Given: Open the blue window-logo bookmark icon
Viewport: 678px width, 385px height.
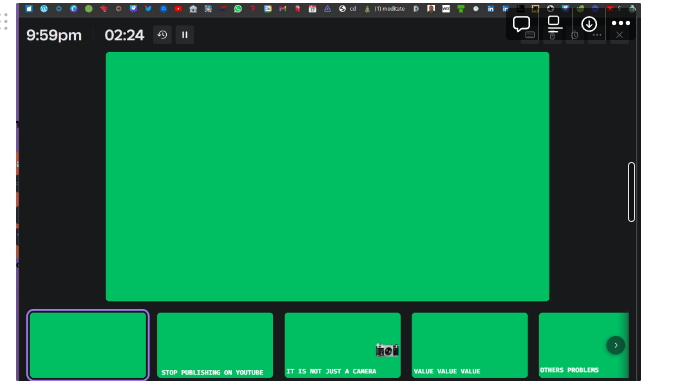Looking at the screenshot, I should [x=29, y=9].
